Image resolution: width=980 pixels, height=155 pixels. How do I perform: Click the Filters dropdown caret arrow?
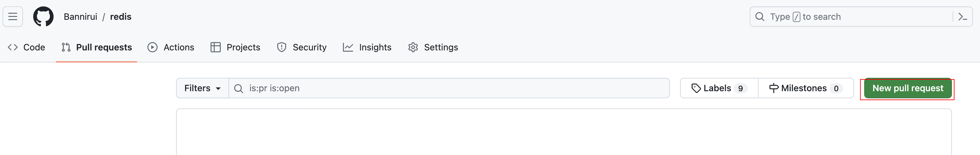pos(219,89)
